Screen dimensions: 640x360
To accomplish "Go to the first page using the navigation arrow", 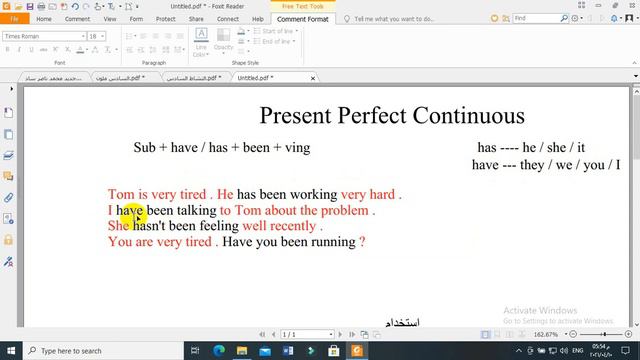I will [x=262, y=334].
